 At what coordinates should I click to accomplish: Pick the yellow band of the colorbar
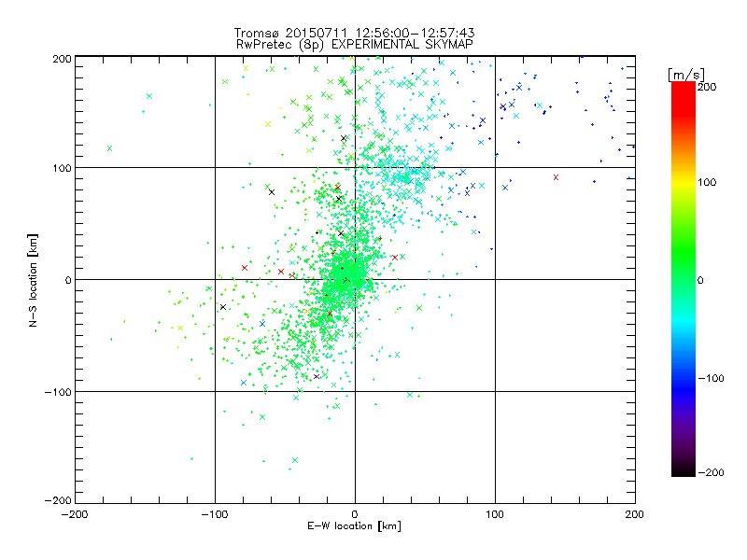[x=684, y=182]
